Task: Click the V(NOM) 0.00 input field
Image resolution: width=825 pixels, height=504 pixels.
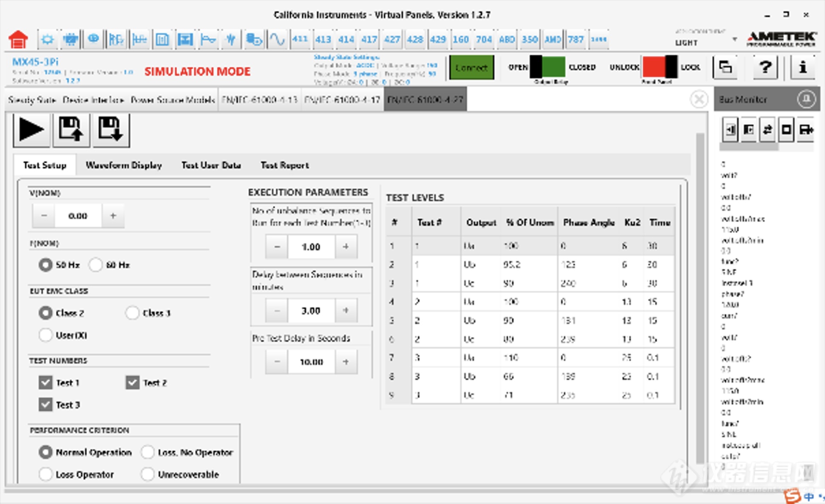Action: click(78, 216)
